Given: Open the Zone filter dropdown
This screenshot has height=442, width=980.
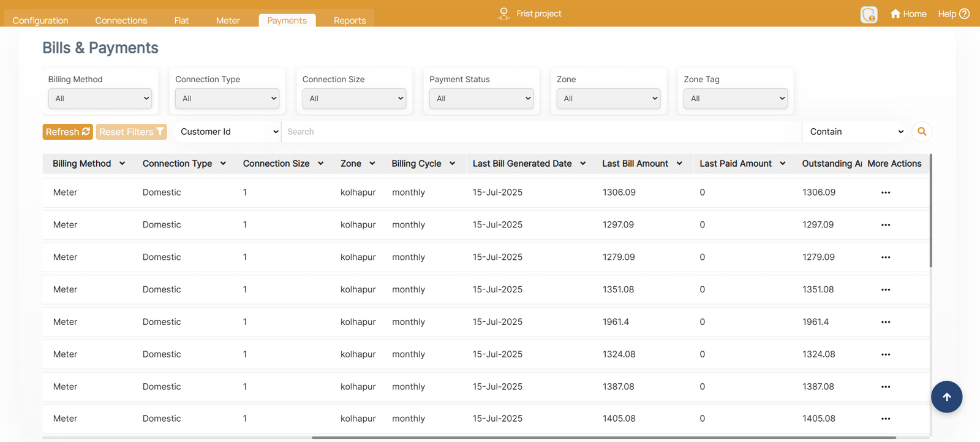Looking at the screenshot, I should (x=608, y=98).
